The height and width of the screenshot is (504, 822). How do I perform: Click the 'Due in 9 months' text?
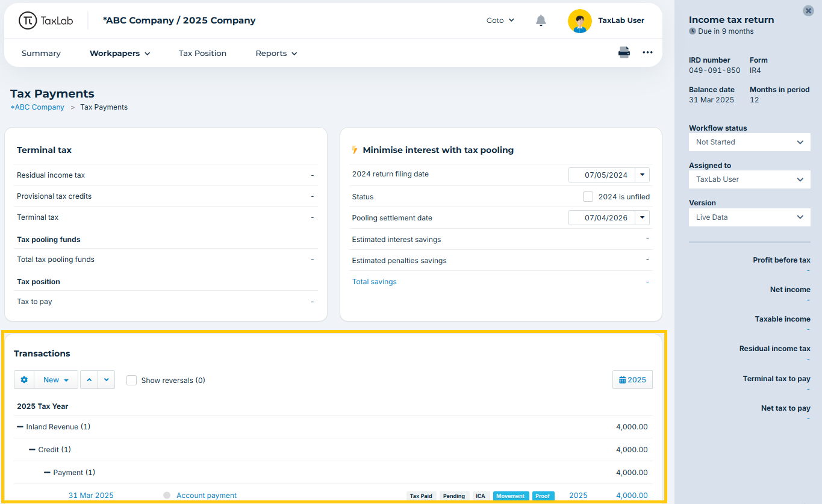pyautogui.click(x=726, y=31)
